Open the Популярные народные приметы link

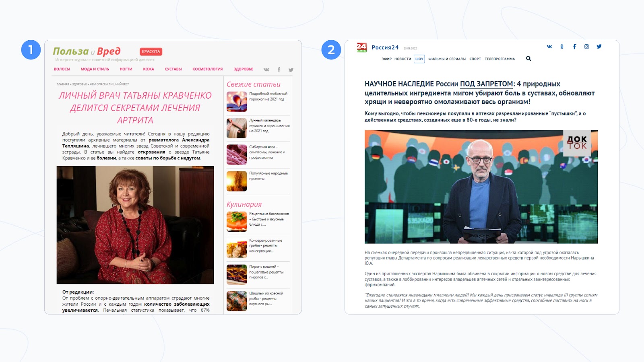268,176
